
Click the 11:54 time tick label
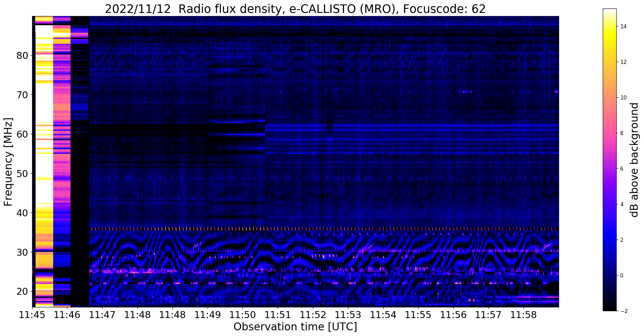coord(383,315)
